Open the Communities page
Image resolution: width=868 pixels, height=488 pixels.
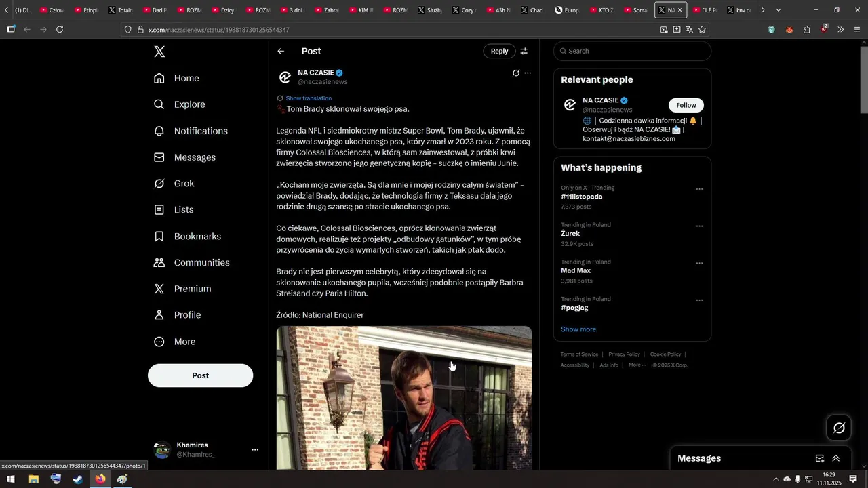(191, 262)
